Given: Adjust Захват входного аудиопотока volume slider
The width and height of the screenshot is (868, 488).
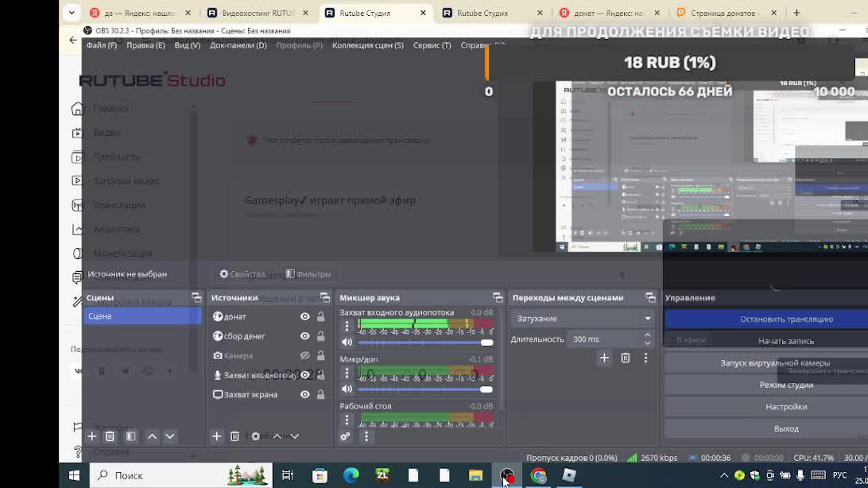Looking at the screenshot, I should pyautogui.click(x=425, y=343).
